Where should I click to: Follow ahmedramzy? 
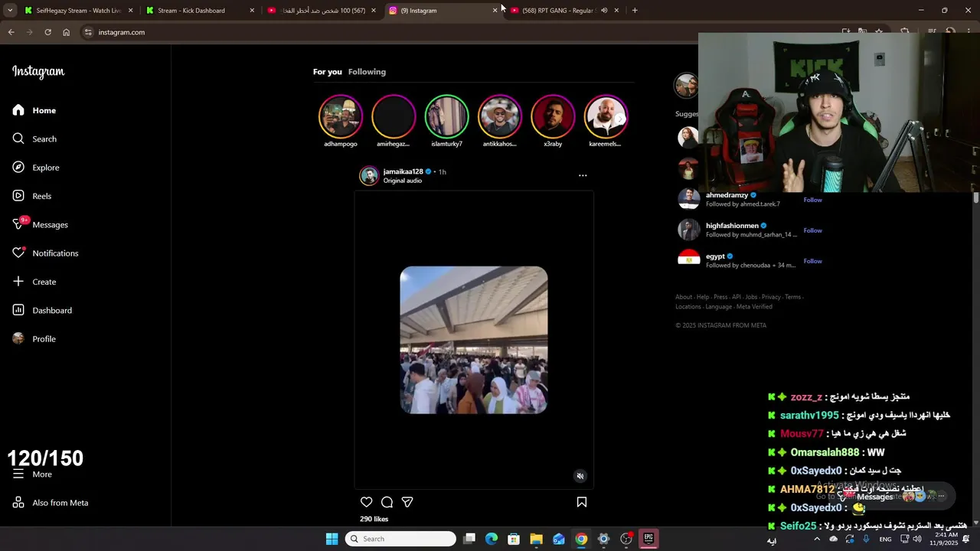coord(812,200)
